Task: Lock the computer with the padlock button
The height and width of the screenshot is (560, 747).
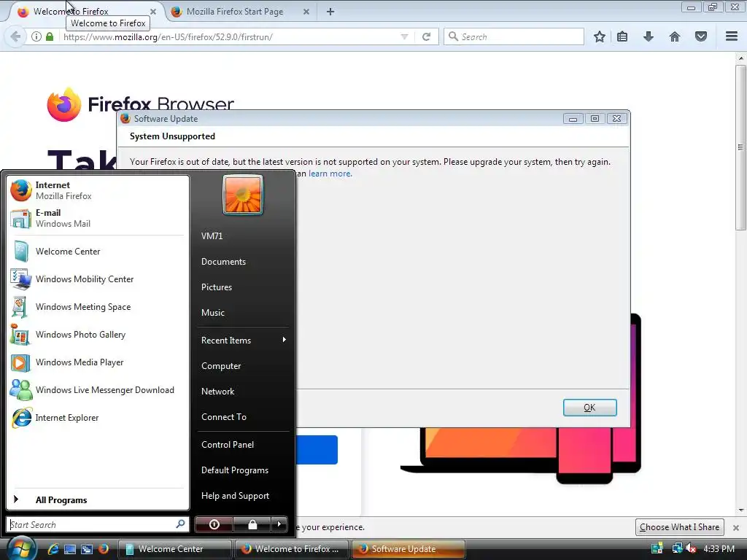Action: coord(252,524)
